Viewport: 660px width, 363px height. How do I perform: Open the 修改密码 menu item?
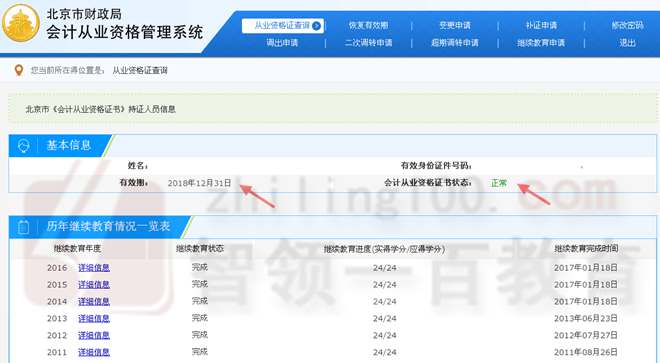pos(627,25)
